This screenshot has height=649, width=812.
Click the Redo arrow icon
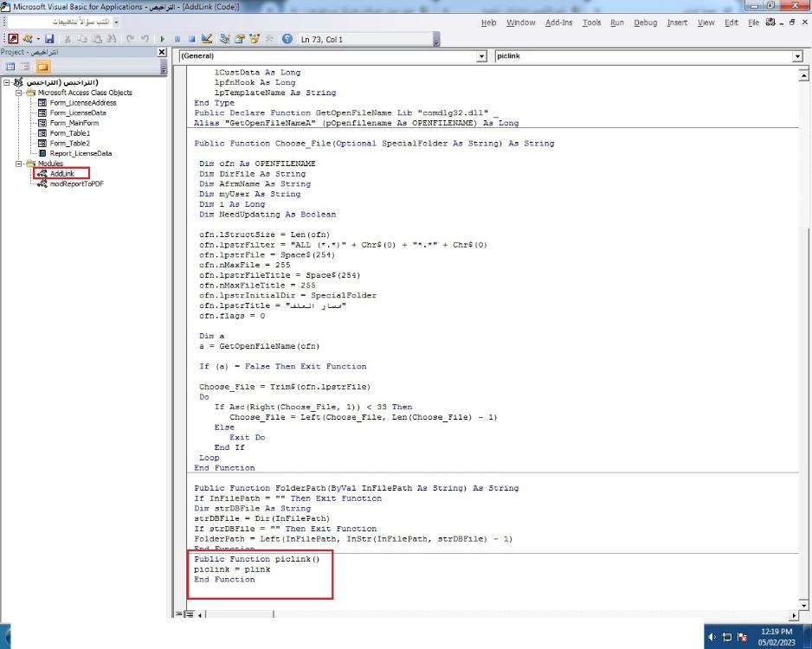click(x=145, y=39)
